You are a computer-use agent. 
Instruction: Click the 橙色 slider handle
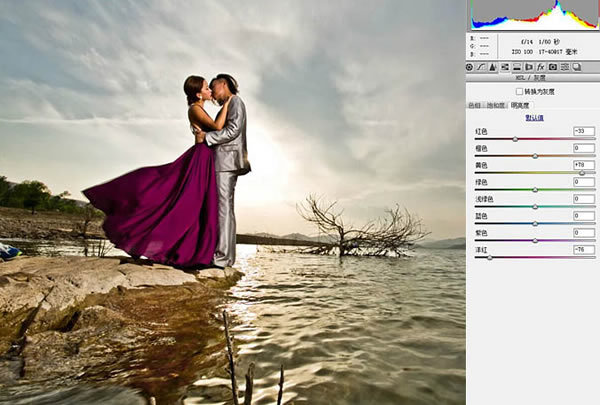pyautogui.click(x=535, y=156)
